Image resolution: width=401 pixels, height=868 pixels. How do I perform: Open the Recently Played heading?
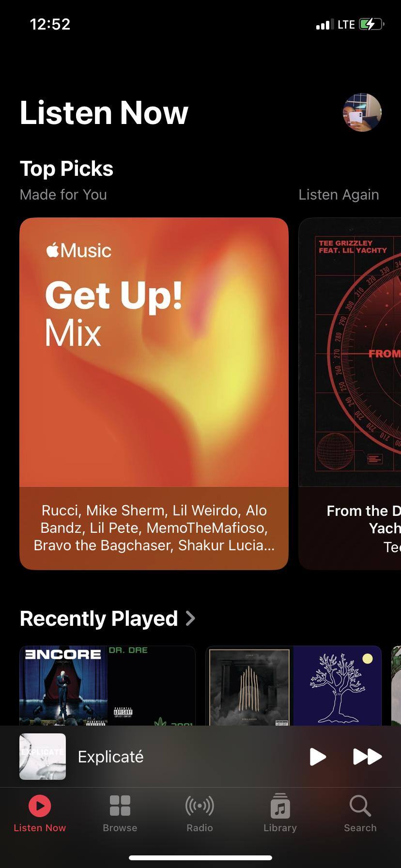(99, 619)
